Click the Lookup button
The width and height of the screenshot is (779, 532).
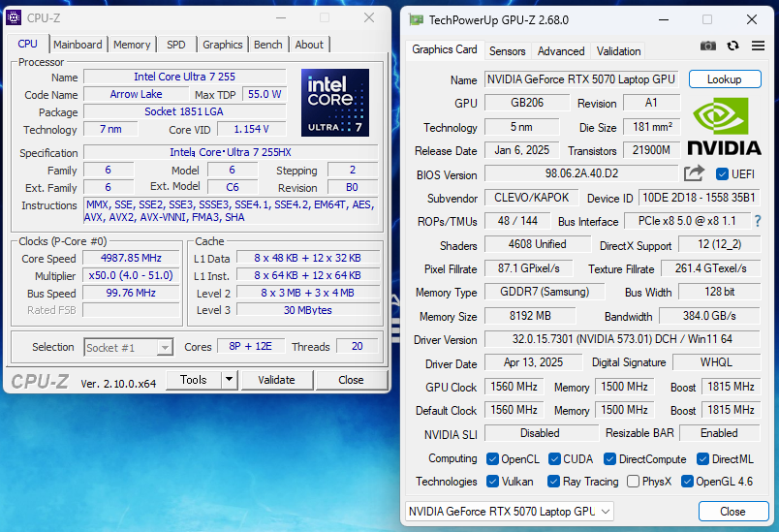(724, 79)
